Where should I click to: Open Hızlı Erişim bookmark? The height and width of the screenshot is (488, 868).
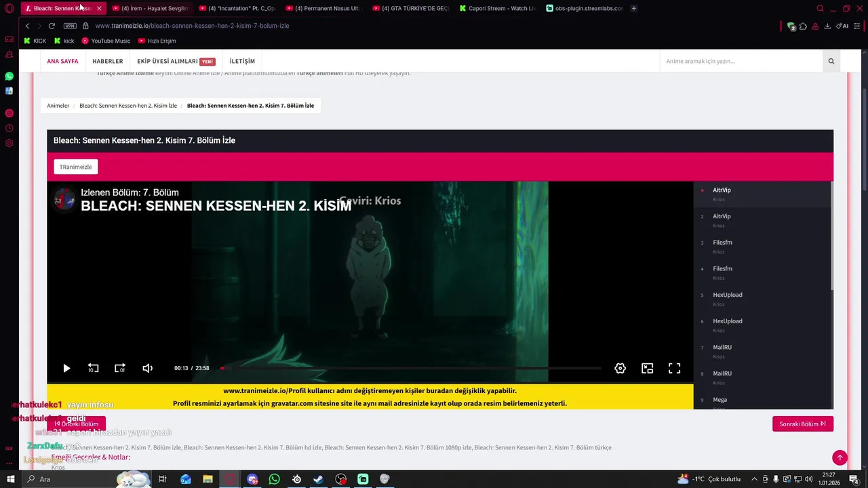click(x=157, y=41)
